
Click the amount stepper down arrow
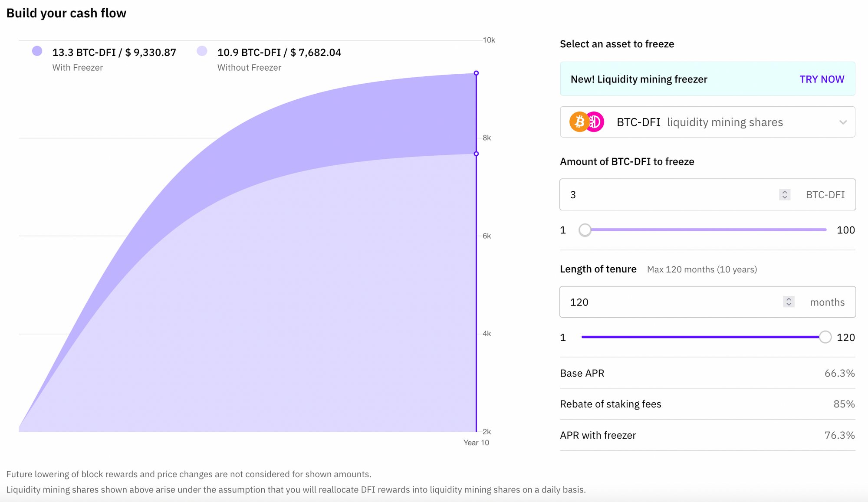[784, 197]
